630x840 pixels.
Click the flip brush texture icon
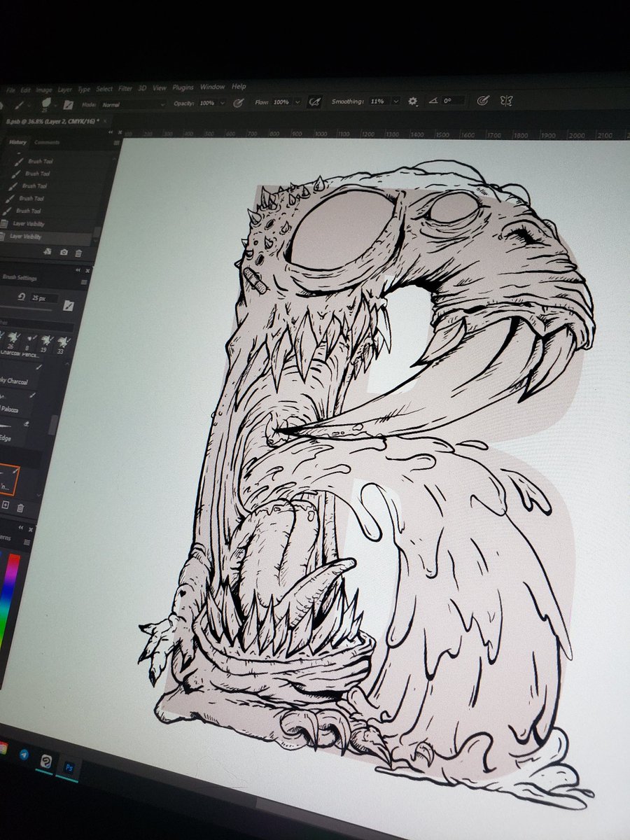point(67,304)
